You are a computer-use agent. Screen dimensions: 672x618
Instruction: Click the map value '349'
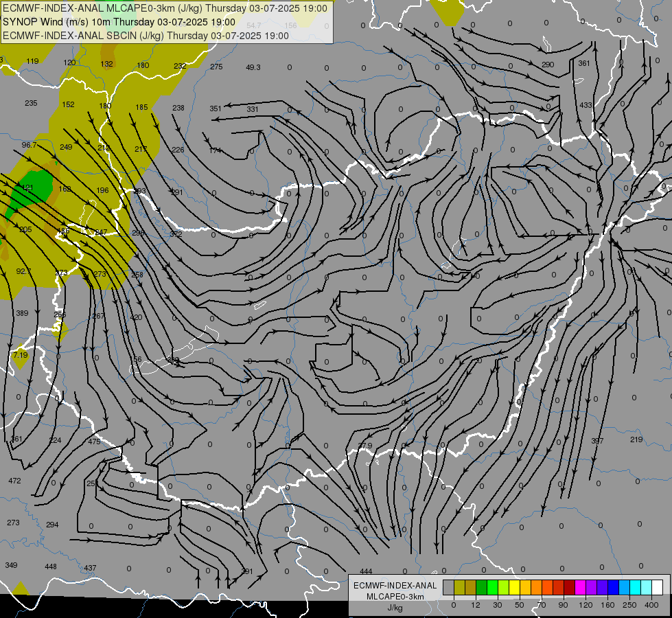11,565
